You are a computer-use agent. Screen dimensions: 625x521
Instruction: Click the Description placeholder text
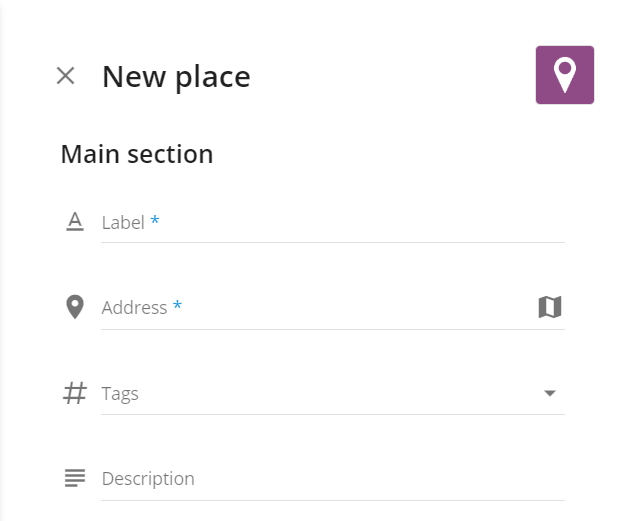[148, 479]
